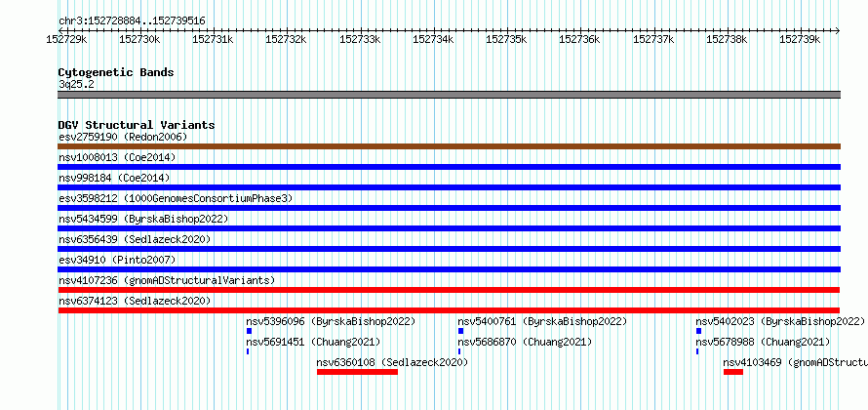Click the blue esv3598212 variant bar
This screenshot has width=868, height=410.
tap(449, 208)
